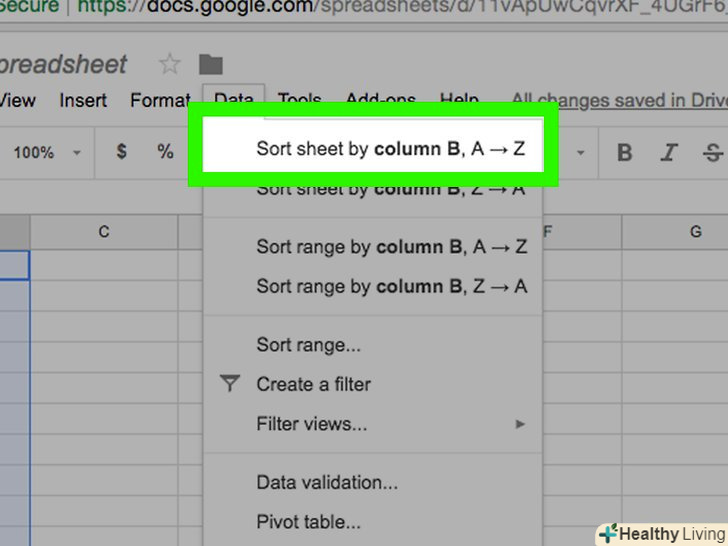Screen dimensions: 728x546
Task: Select Sort range by column B, Z to A
Action: pos(390,286)
